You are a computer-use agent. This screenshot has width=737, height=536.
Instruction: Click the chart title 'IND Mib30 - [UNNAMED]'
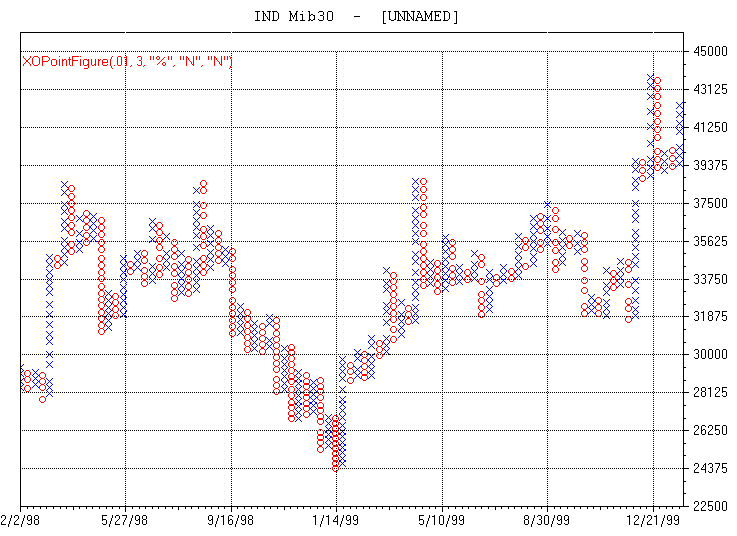(x=356, y=16)
